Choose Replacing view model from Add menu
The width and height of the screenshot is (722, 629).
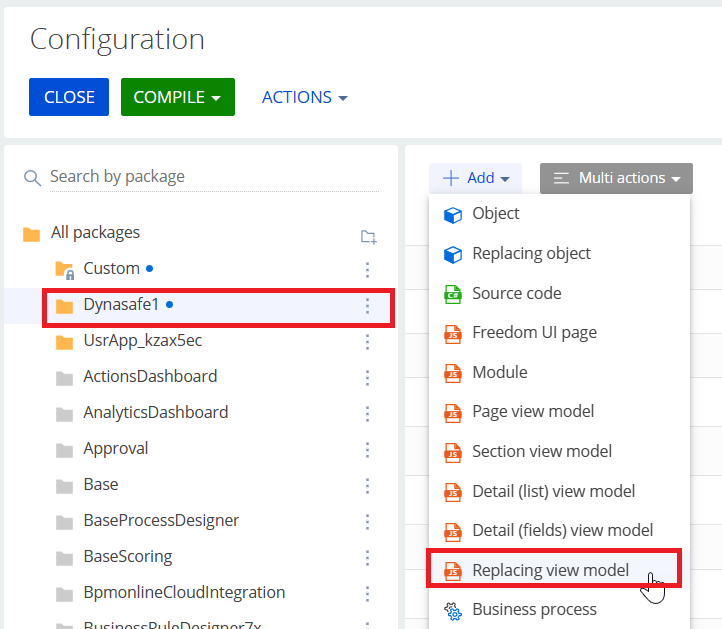click(x=550, y=570)
